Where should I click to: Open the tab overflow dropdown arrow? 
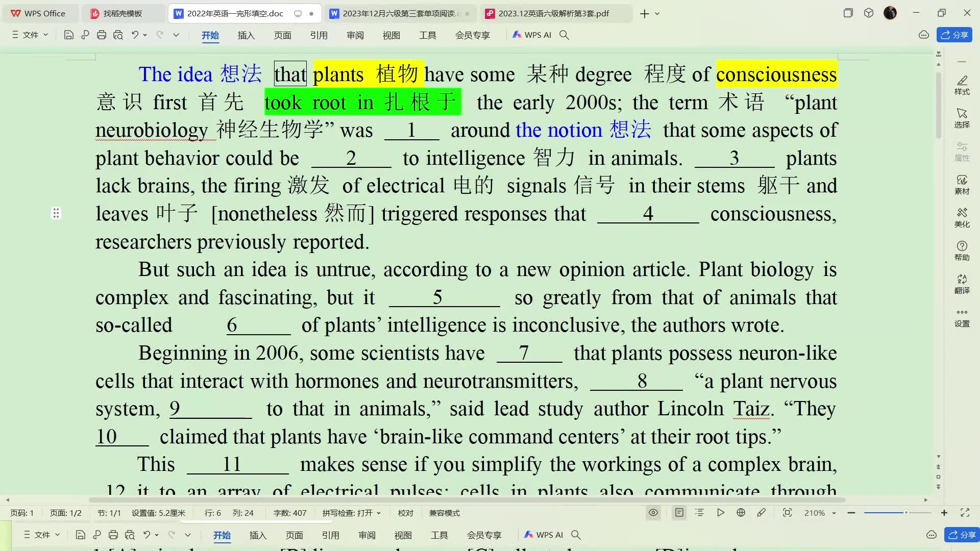point(658,13)
